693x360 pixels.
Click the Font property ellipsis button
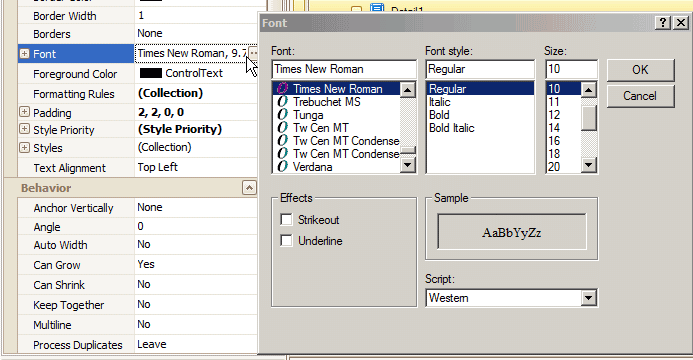(253, 53)
